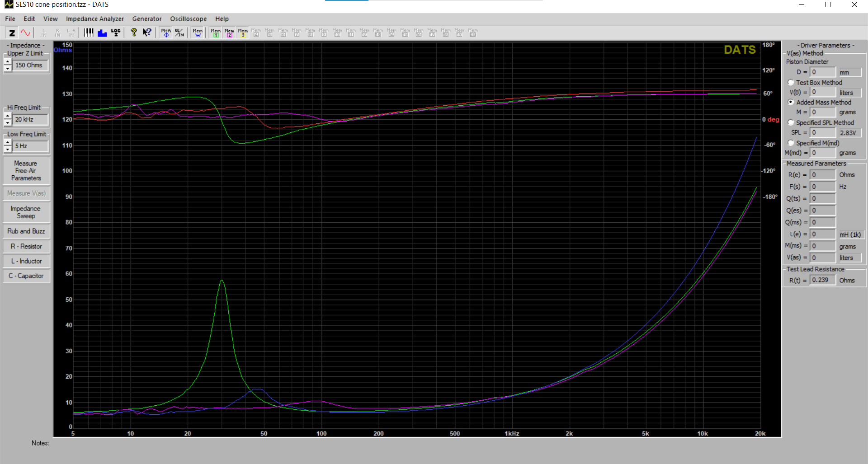Increase Hi Freq Limit with the up arrow
The width and height of the screenshot is (868, 464).
8,116
